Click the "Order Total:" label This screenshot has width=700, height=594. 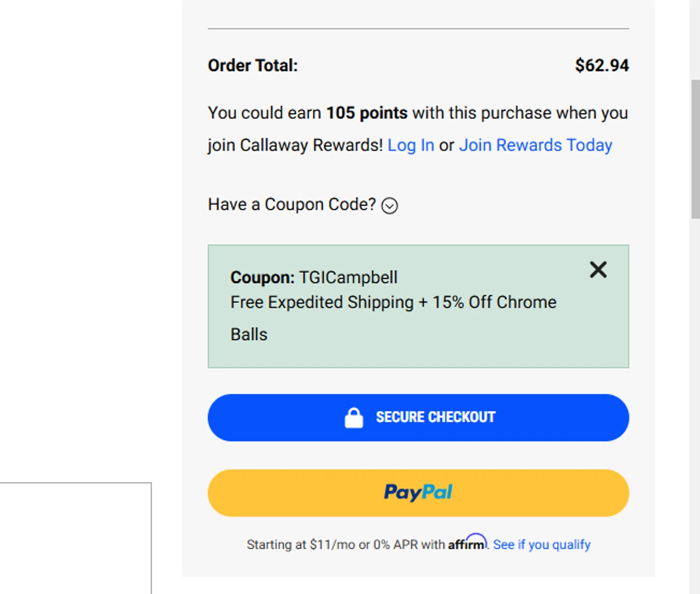[x=252, y=65]
